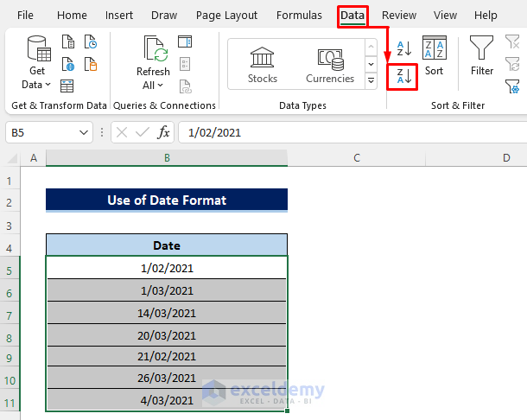Screen dimensions: 527x420
Task: Click the formula bar showing 1/02/2021
Action: [x=352, y=132]
